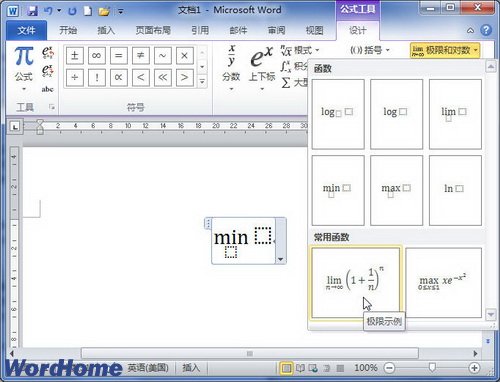This screenshot has width=500, height=382.
Task: Click the ruler tab selector icon
Action: point(14,127)
